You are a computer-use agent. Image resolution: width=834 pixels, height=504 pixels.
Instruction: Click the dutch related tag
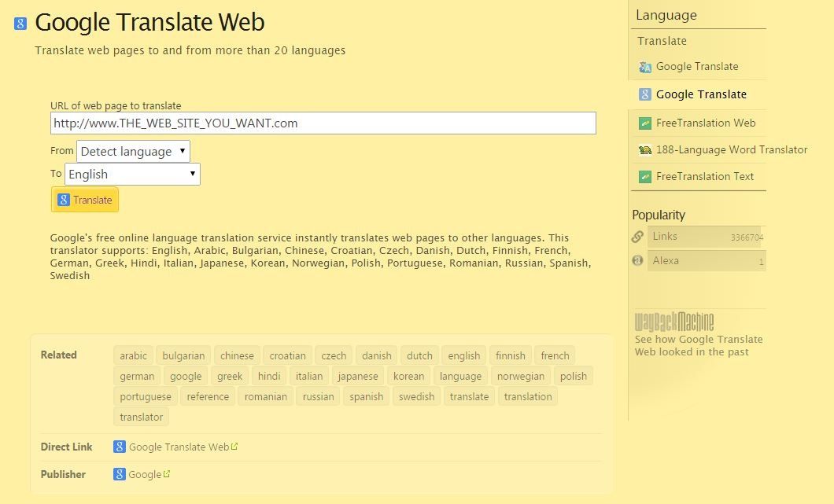[419, 355]
